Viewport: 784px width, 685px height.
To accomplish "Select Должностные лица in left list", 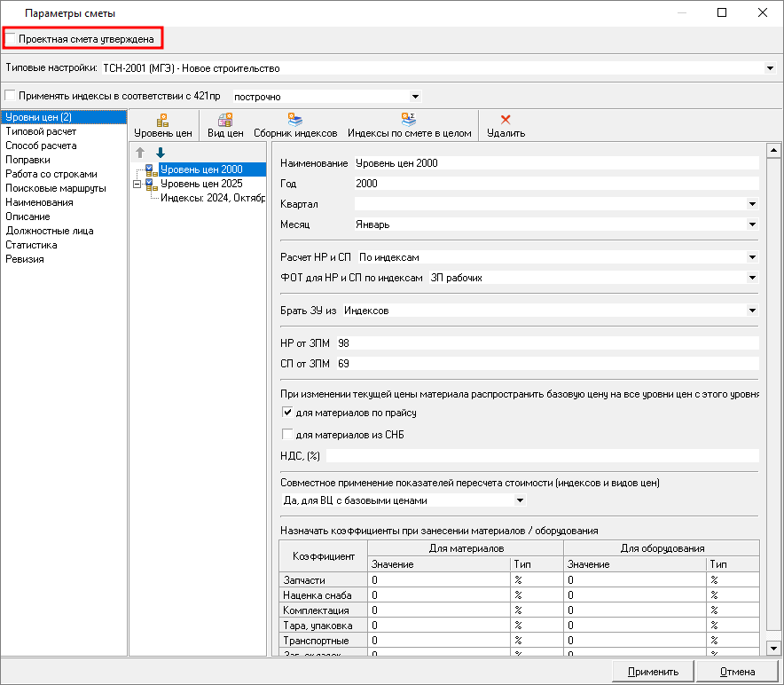I will pos(50,231).
